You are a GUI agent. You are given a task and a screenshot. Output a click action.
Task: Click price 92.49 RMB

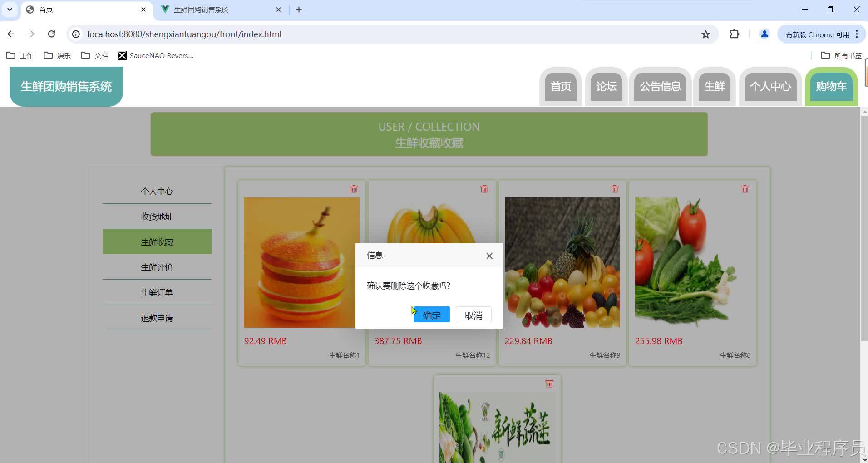[x=265, y=341]
